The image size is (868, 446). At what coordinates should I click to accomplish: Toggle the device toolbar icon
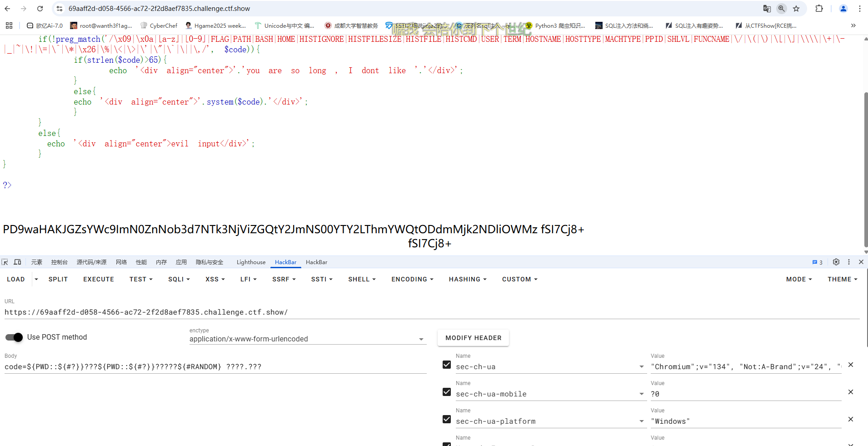coord(18,262)
